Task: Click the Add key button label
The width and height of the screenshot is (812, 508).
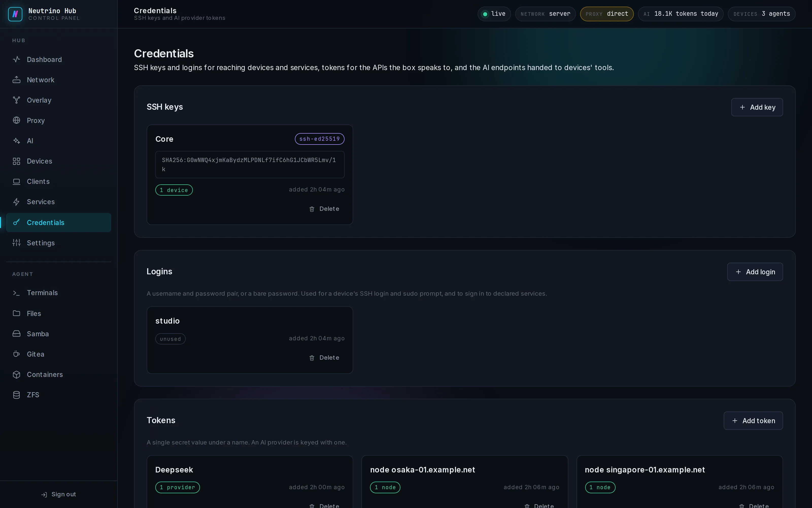Action: coord(763,107)
